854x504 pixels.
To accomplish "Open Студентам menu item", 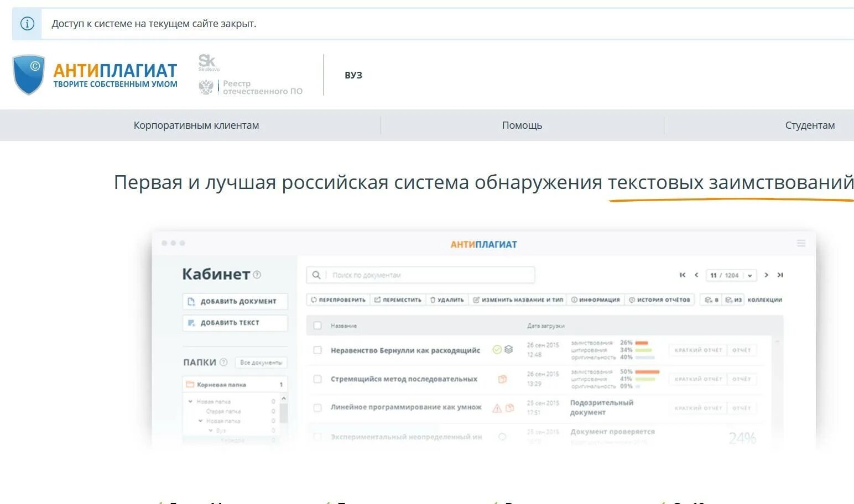I will coord(810,125).
